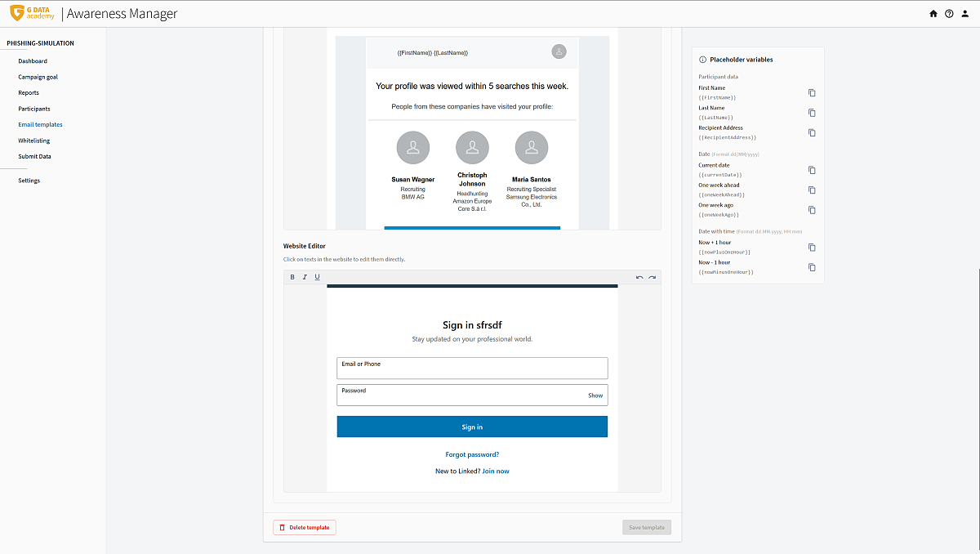Click Christoph Johnson's avatar icon

pos(472,147)
